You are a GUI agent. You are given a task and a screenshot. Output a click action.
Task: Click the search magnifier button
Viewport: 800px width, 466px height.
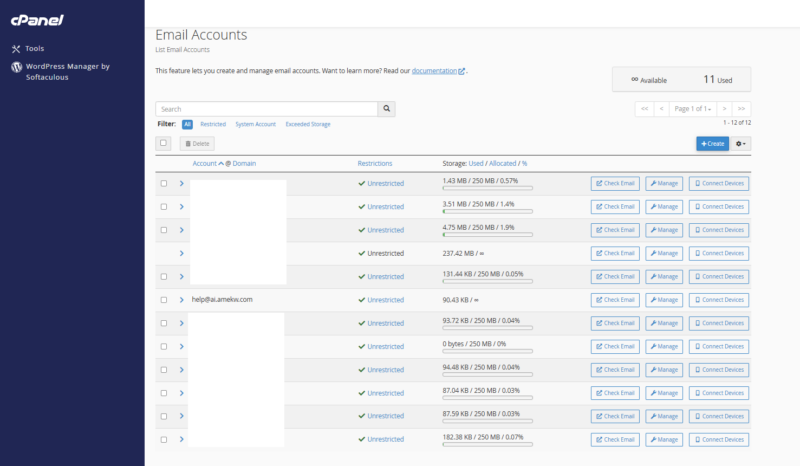click(387, 109)
